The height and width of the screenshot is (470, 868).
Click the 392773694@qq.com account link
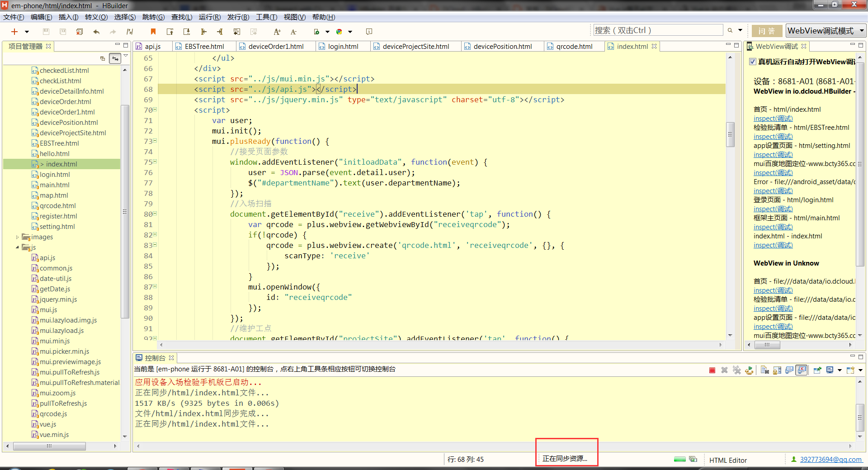coord(830,460)
